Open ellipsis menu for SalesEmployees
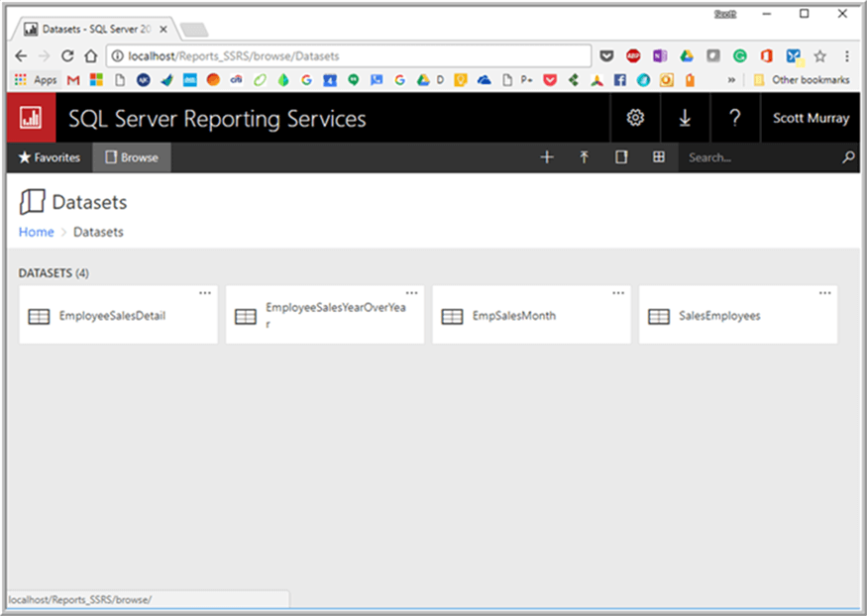Viewport: 867px width, 616px height. (x=825, y=293)
